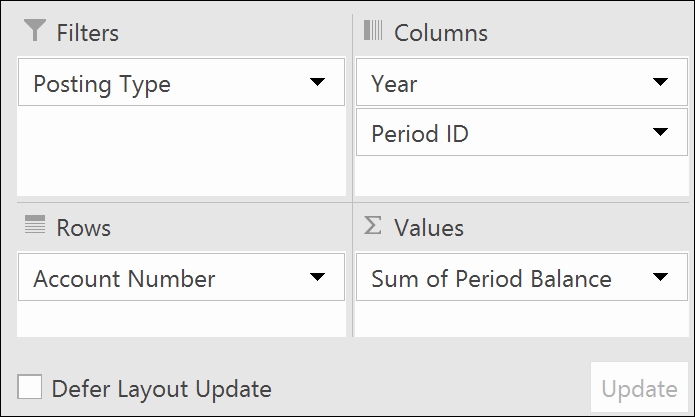Click the Values sigma icon

(372, 225)
